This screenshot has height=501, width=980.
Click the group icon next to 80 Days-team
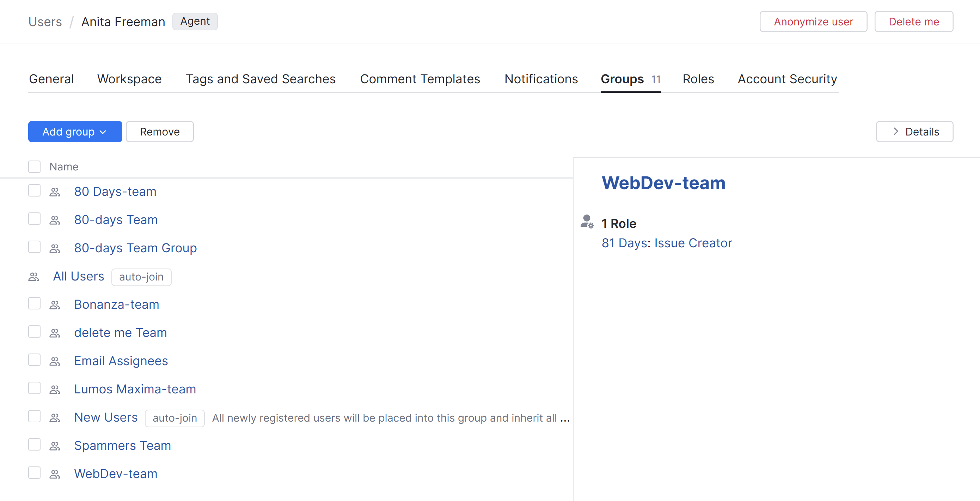click(54, 192)
